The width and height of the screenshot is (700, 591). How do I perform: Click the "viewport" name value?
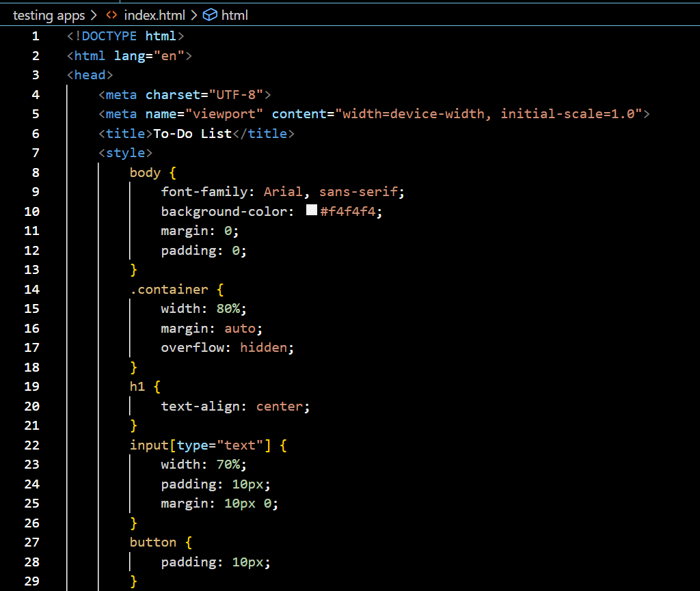(224, 114)
